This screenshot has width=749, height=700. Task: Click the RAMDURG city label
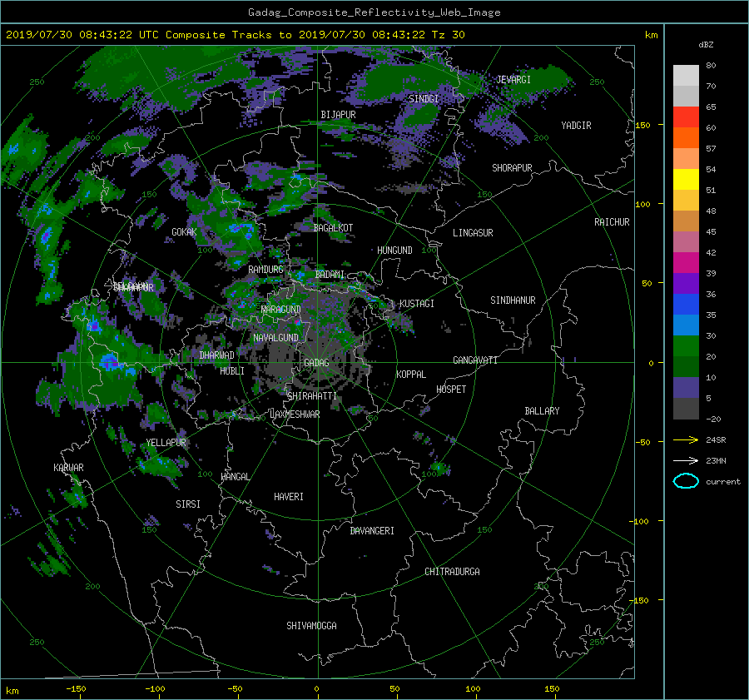[x=265, y=270]
